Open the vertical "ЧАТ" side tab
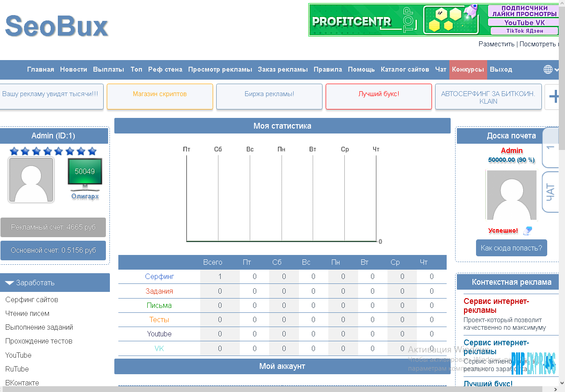Viewport: 565px width, 392px height. (551, 192)
